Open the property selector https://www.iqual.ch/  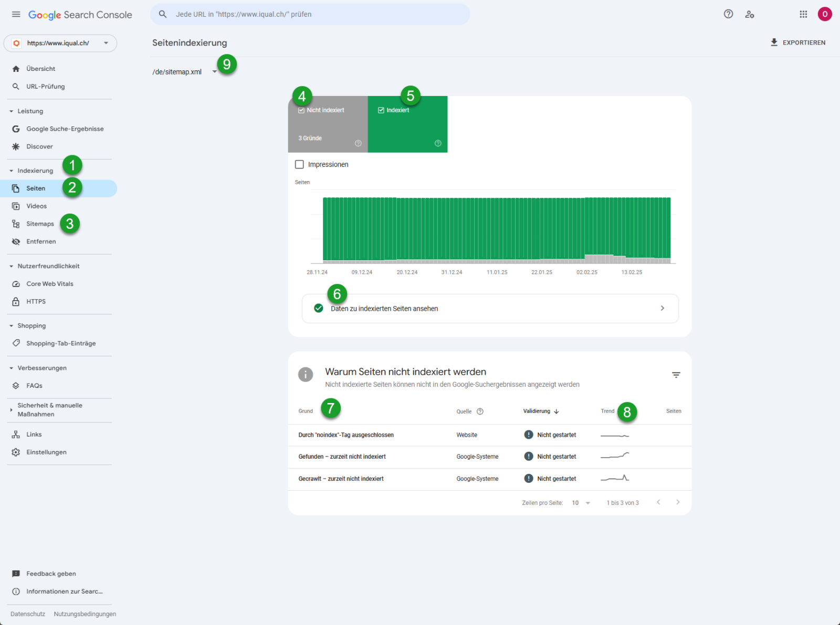(x=60, y=43)
